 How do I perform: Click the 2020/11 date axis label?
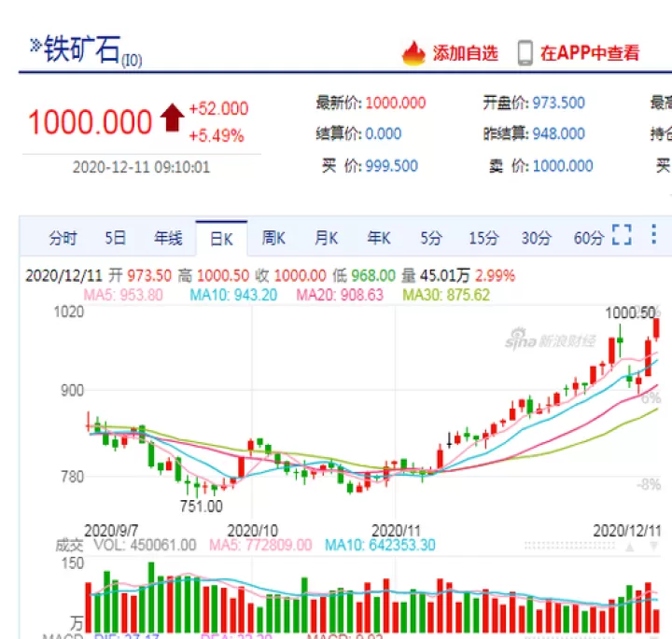tap(396, 531)
